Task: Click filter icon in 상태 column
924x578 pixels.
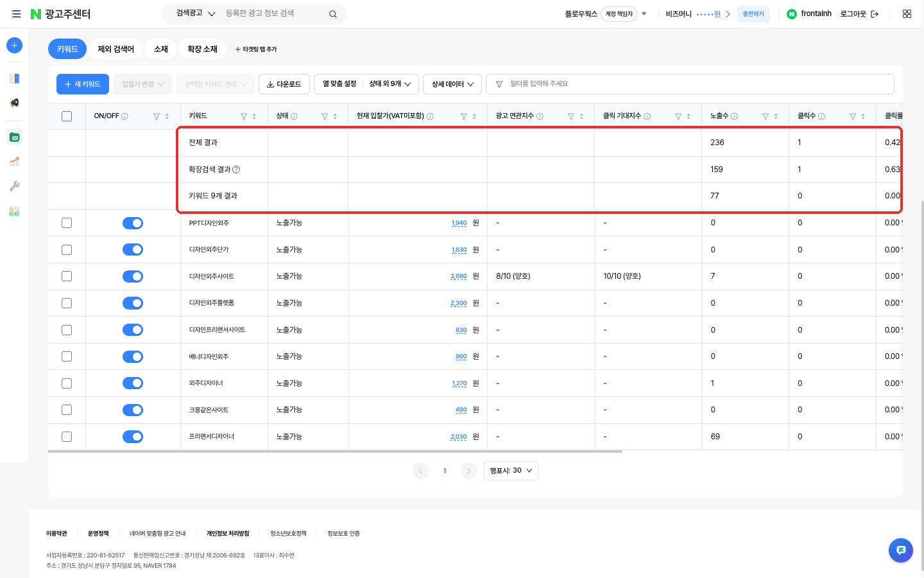Action: pyautogui.click(x=325, y=116)
